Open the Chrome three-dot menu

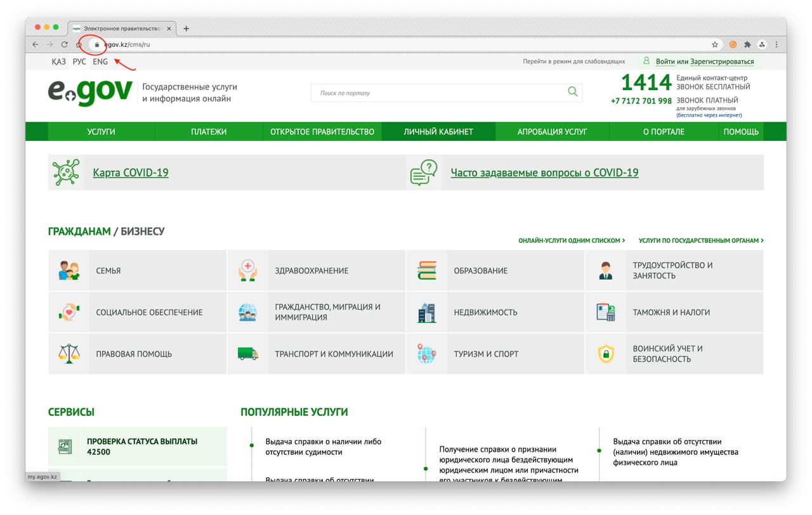pos(776,44)
